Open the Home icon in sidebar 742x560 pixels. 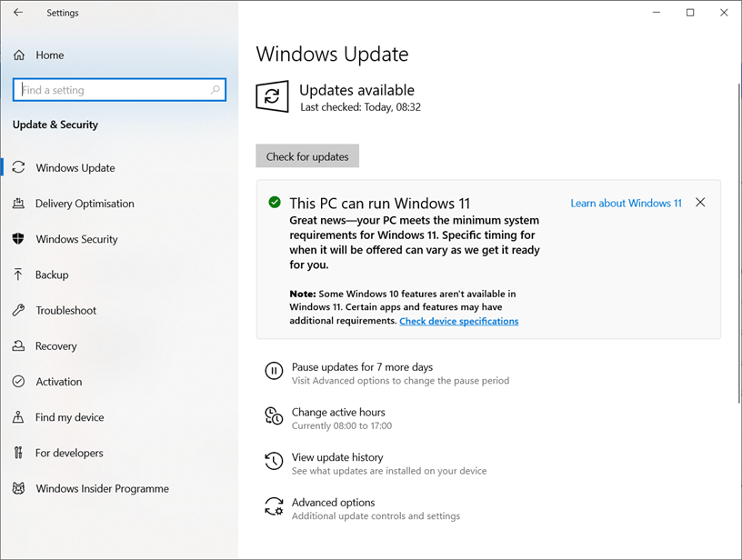click(x=19, y=55)
